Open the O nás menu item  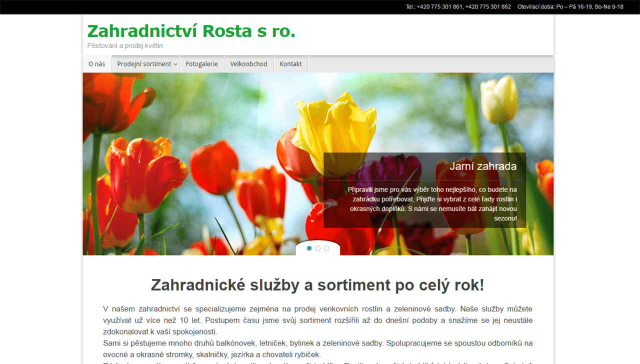96,64
